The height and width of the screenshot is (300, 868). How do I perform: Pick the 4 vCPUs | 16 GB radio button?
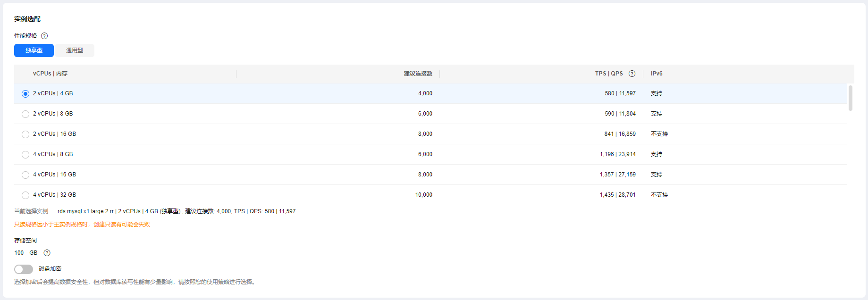pyautogui.click(x=25, y=175)
